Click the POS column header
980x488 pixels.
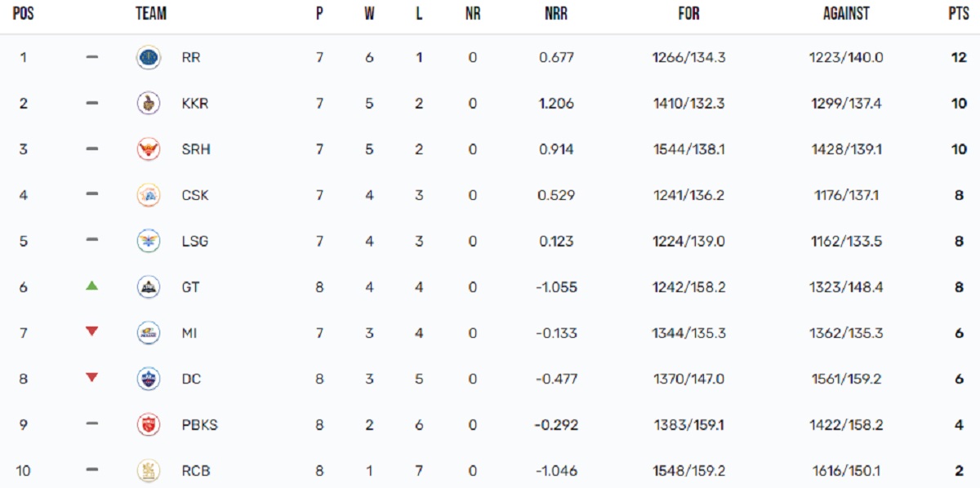pyautogui.click(x=23, y=14)
